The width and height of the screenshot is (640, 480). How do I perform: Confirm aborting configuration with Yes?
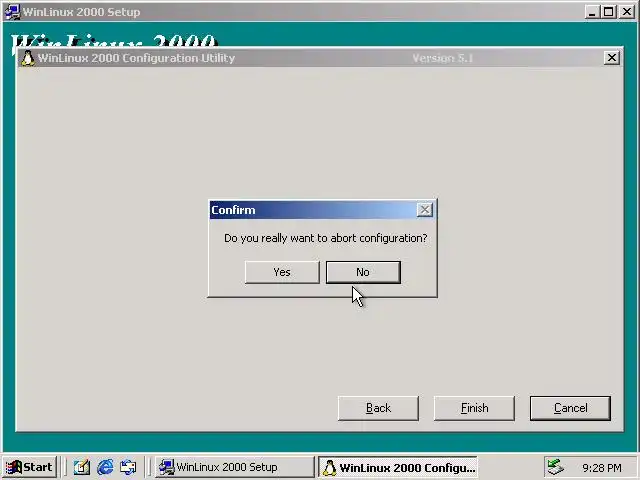282,272
